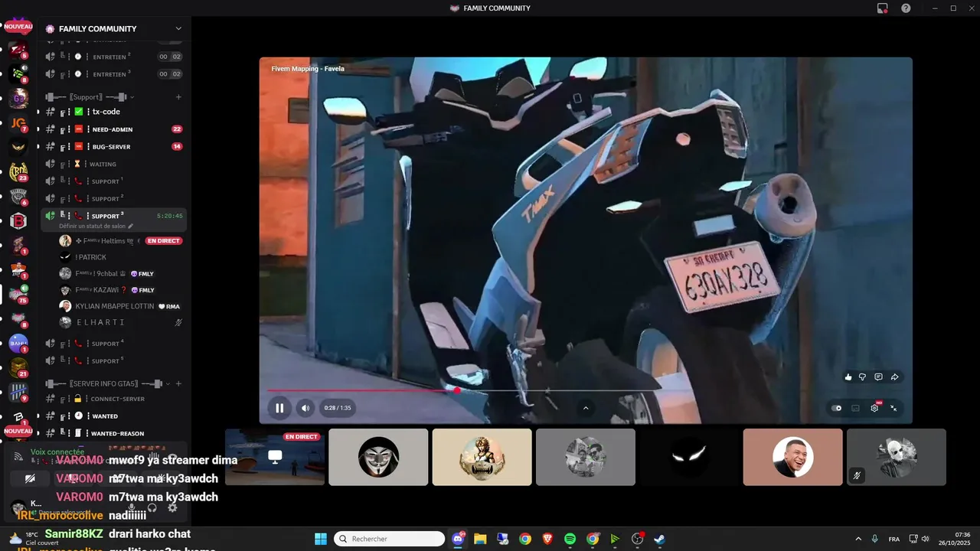Toggle video autoplay switch
This screenshot has height=551, width=980.
pyautogui.click(x=837, y=408)
